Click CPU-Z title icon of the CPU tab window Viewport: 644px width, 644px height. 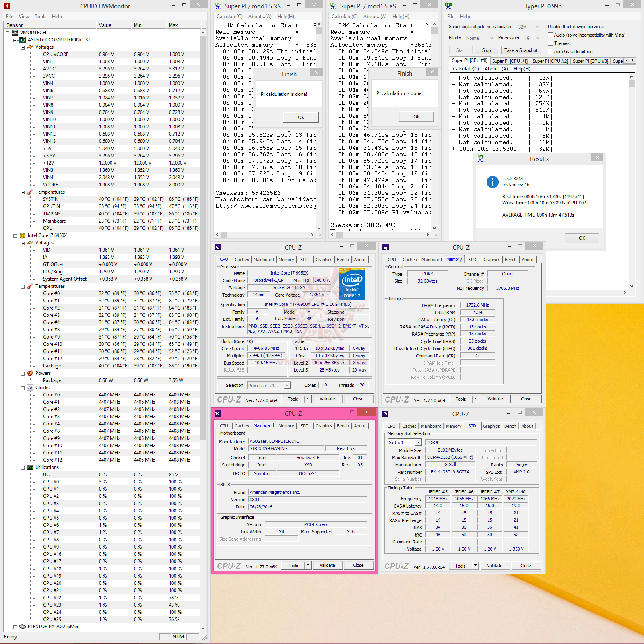[218, 247]
